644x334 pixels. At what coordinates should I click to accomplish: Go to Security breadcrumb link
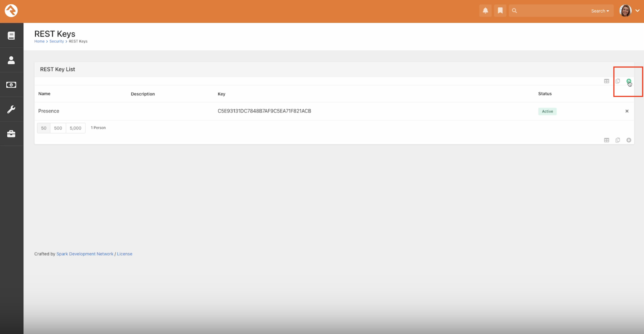pyautogui.click(x=57, y=41)
